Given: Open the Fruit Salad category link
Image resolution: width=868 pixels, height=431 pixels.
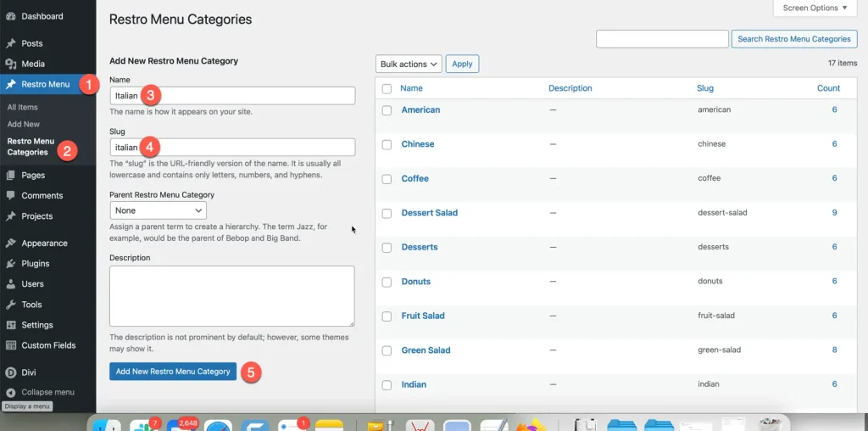Looking at the screenshot, I should pyautogui.click(x=423, y=316).
